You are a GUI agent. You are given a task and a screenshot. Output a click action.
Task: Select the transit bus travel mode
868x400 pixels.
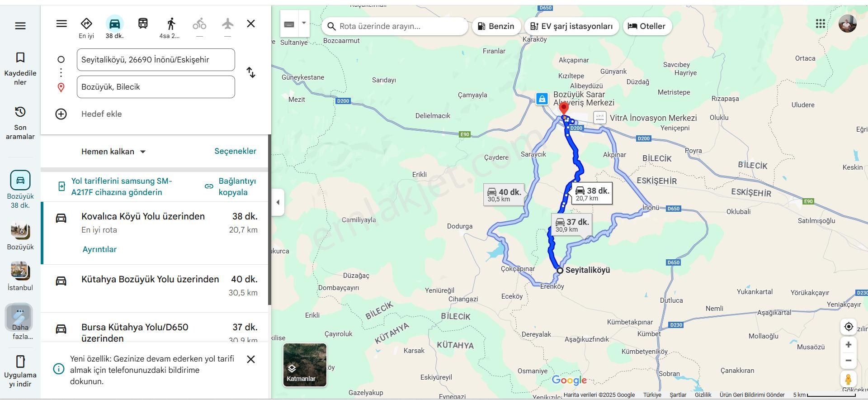143,24
